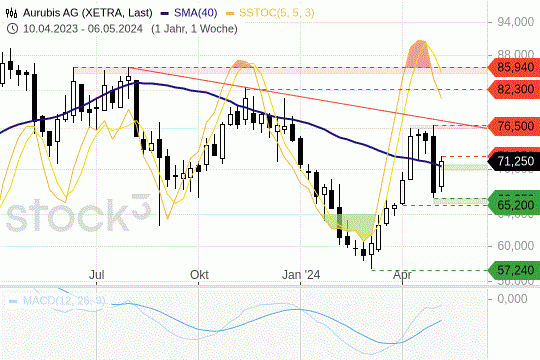This screenshot has width=540, height=360.
Task: Click the 'Apr' time axis label
Action: [402, 275]
